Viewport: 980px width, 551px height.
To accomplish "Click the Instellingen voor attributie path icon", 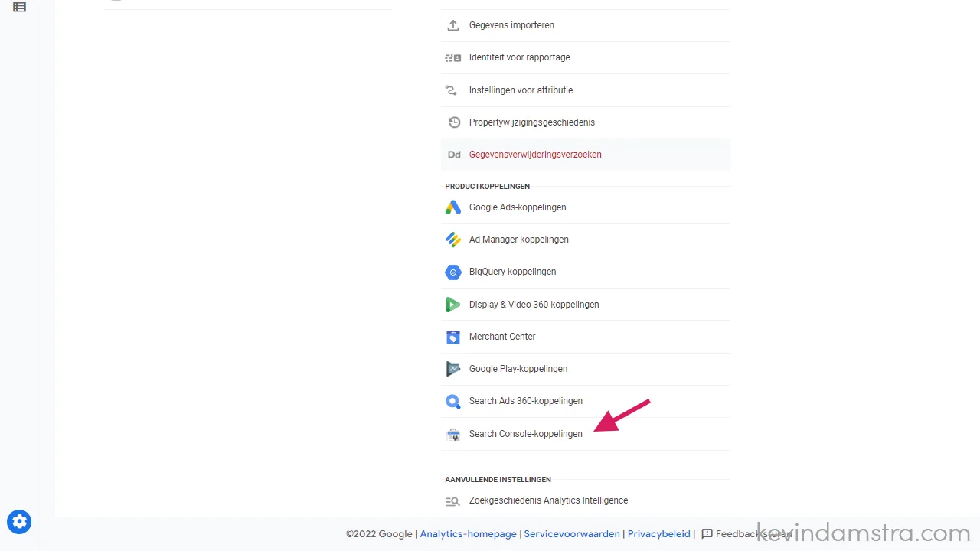I will (x=452, y=90).
